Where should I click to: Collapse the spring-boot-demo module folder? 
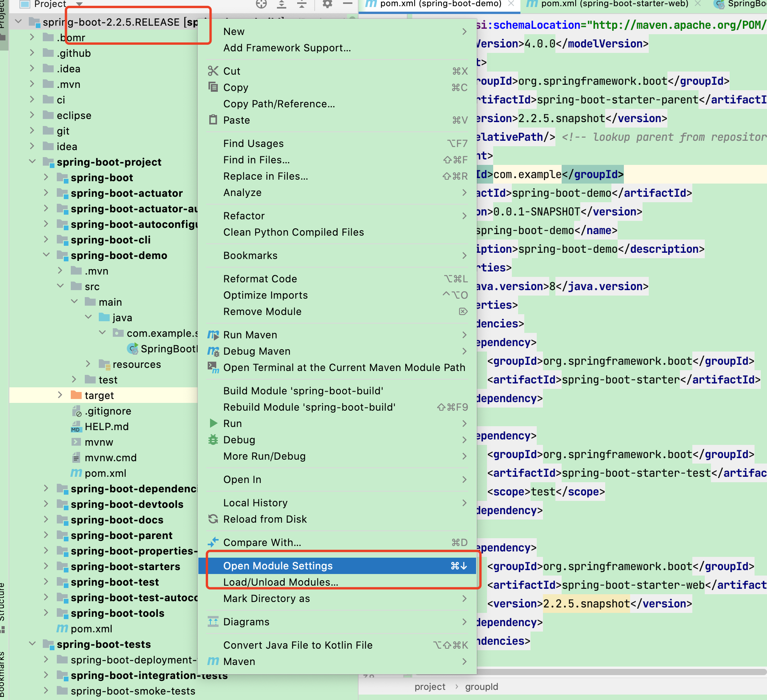click(46, 255)
